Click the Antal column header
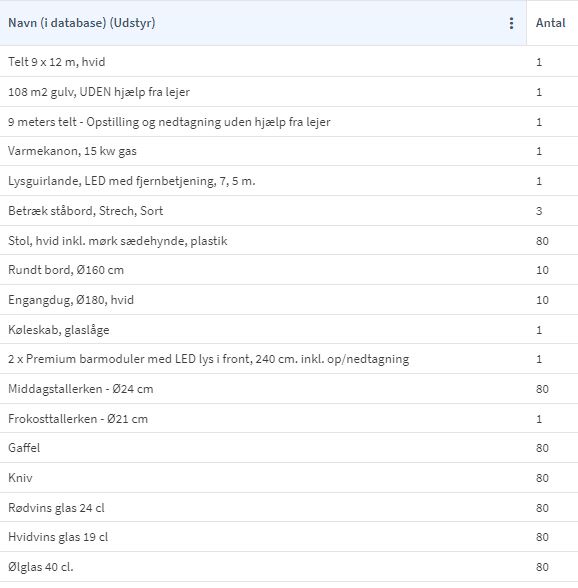 551,23
